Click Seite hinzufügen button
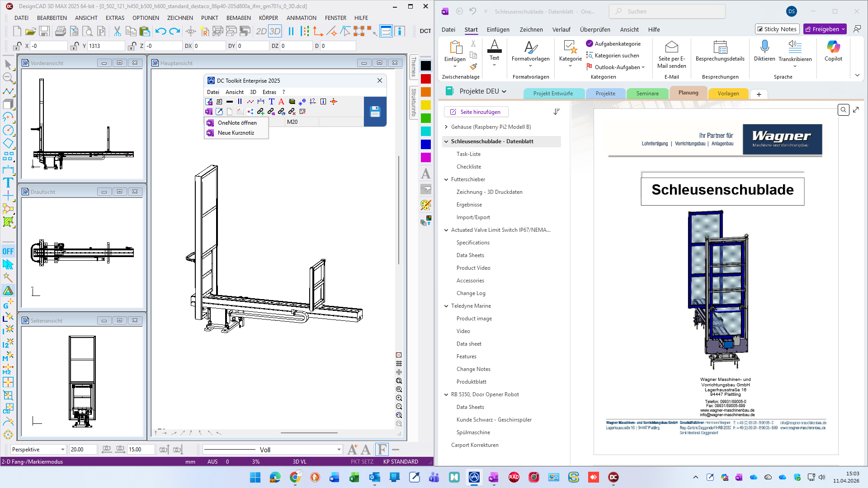This screenshot has width=868, height=488. [x=476, y=112]
